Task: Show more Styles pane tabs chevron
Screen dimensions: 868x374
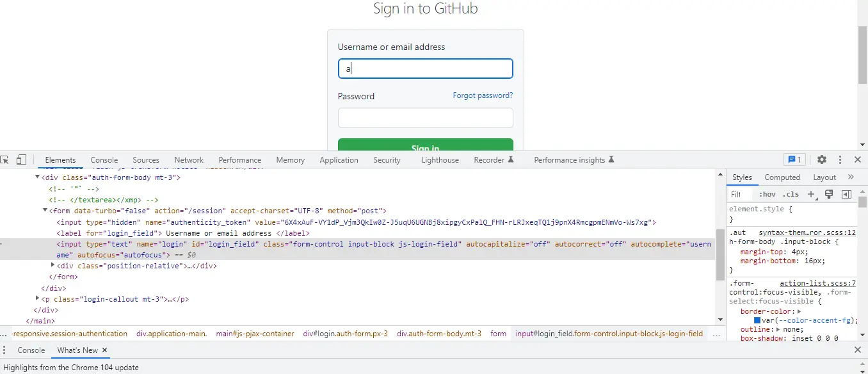Action: pos(851,177)
